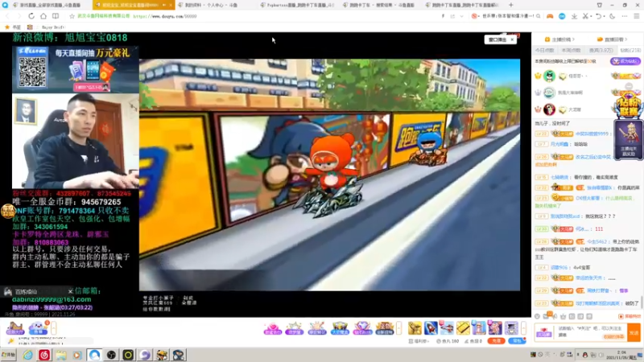Open the task hall icon below video
The width and height of the screenshot is (644, 362).
pos(14,328)
